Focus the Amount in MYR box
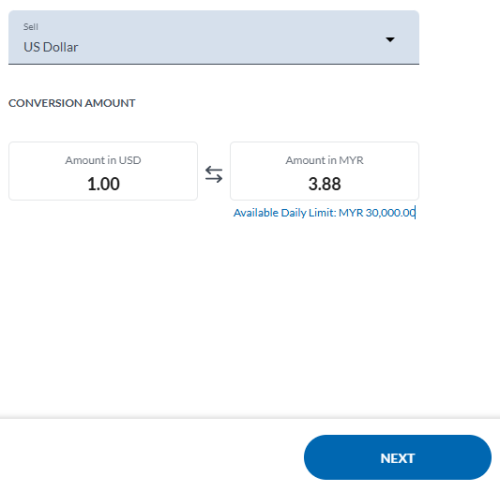The height and width of the screenshot is (492, 500). coord(324,171)
